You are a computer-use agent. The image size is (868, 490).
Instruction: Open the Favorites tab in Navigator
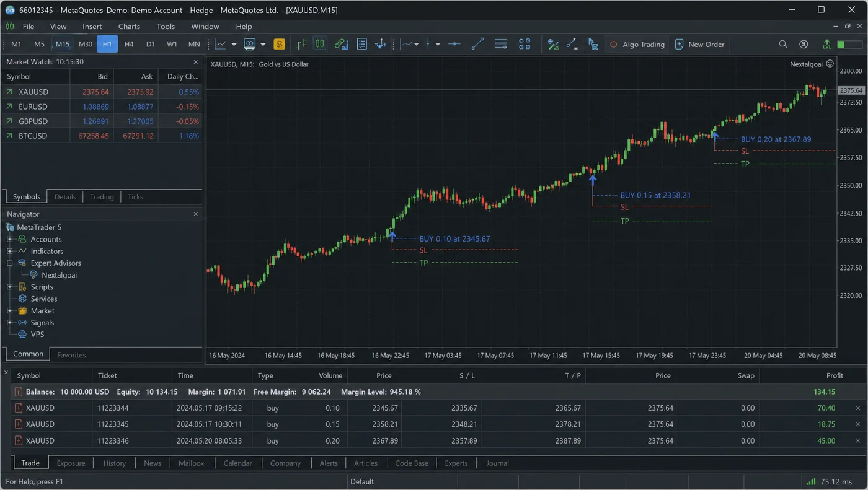(x=71, y=355)
